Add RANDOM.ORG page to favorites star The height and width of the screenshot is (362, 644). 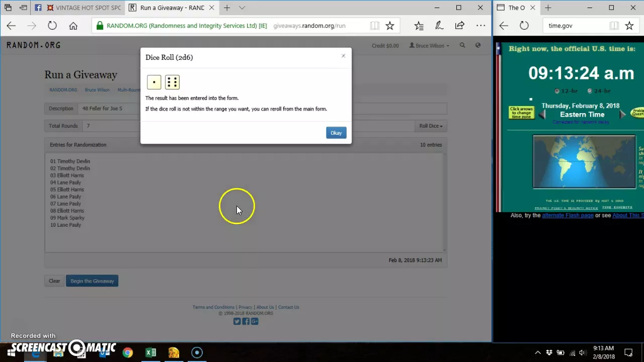389,26
